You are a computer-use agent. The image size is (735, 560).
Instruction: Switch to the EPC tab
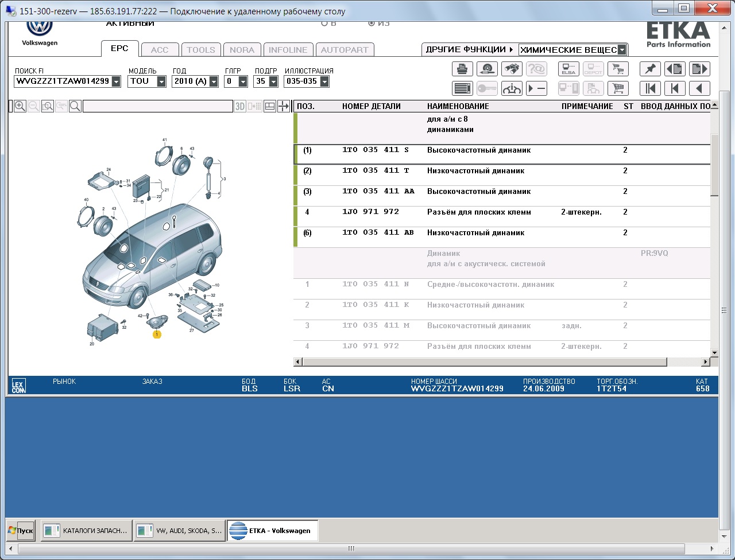pyautogui.click(x=120, y=49)
